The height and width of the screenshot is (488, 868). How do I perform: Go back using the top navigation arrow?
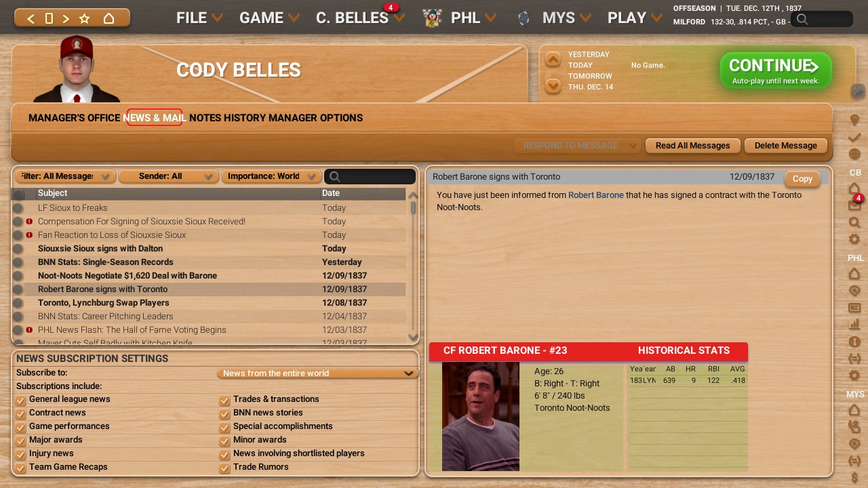coord(31,18)
